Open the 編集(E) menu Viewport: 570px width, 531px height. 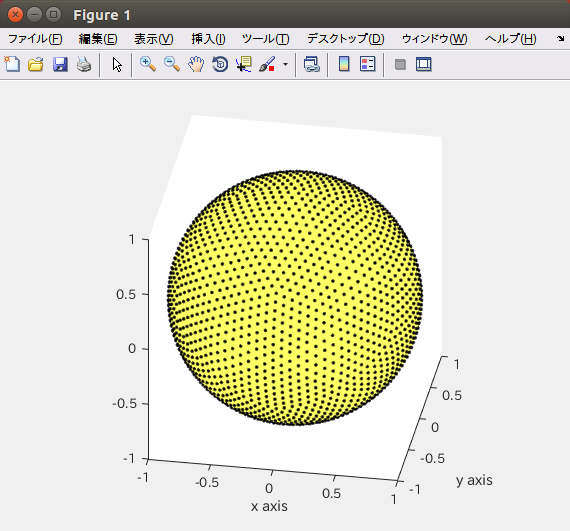coord(98,39)
